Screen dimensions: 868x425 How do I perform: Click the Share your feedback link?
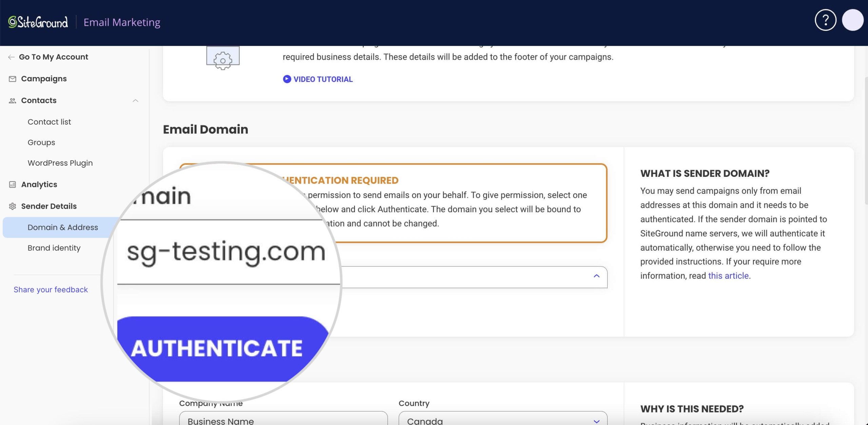[51, 289]
